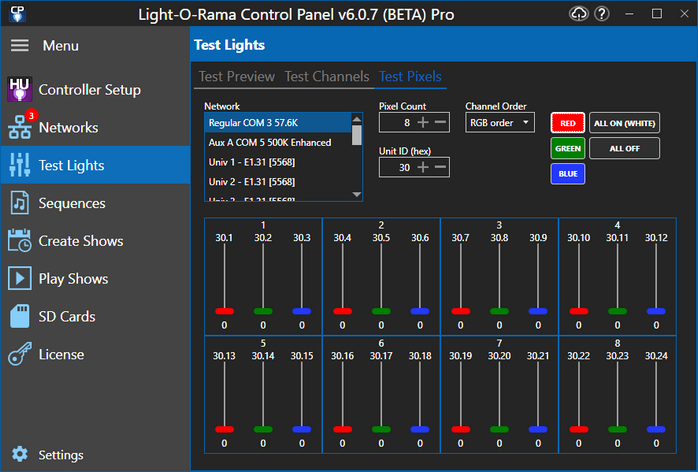This screenshot has width=698, height=472.
Task: Click the RED button
Action: (x=568, y=123)
